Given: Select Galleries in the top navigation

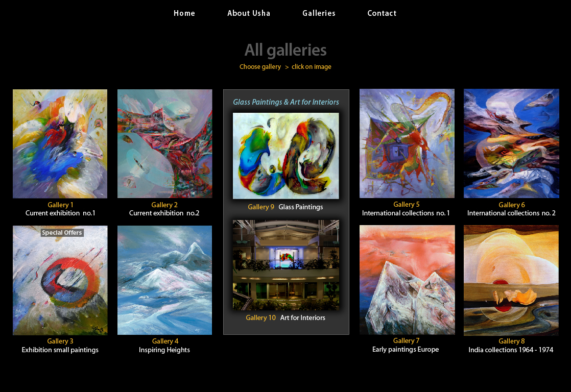Looking at the screenshot, I should [x=319, y=13].
